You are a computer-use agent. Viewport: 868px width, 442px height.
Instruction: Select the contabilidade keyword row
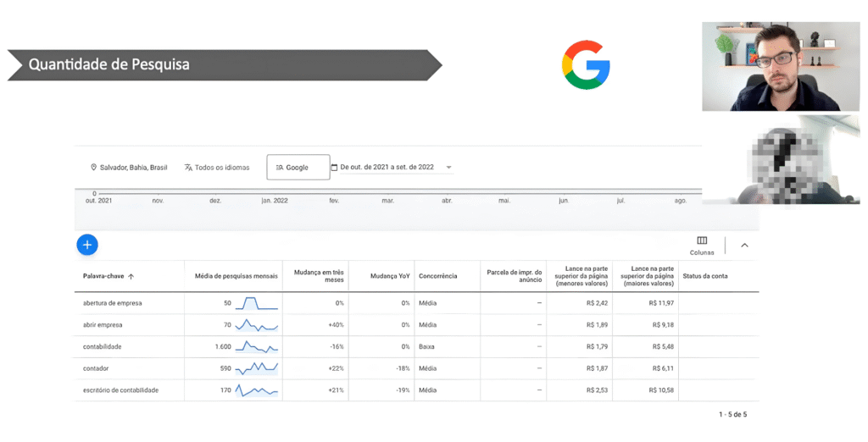[x=103, y=346]
